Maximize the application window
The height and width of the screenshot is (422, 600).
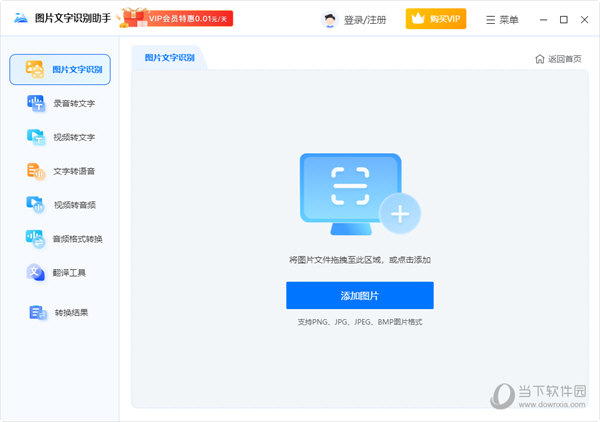(564, 20)
